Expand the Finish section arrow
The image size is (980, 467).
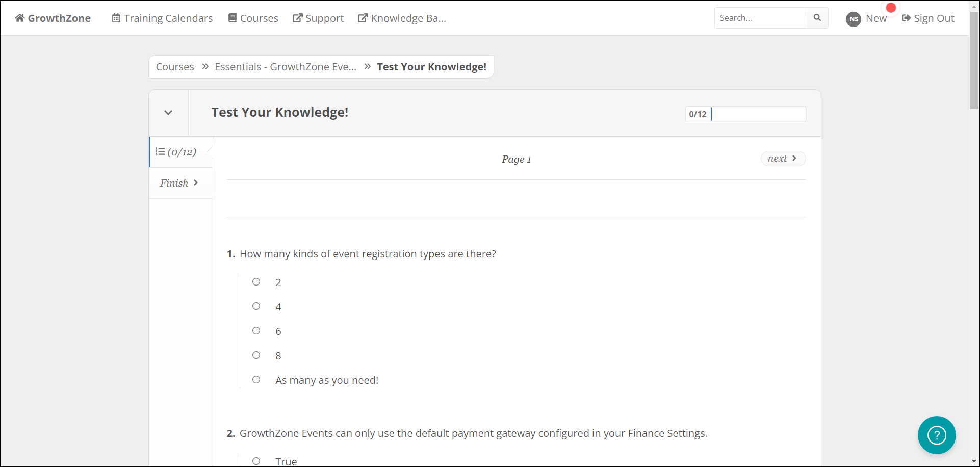point(196,183)
